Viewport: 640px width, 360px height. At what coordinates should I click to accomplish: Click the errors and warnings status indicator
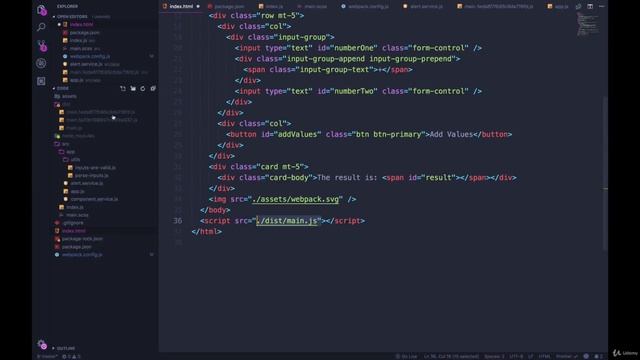(72, 356)
